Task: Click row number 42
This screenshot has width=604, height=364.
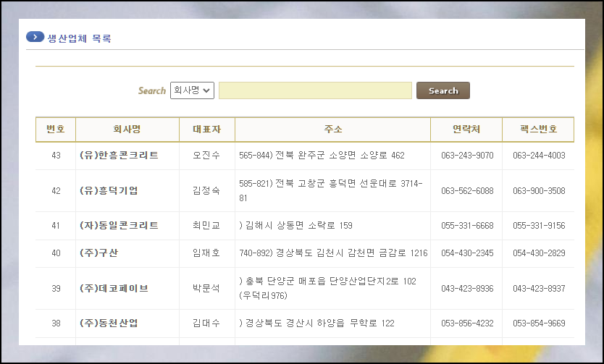Action: [56, 190]
